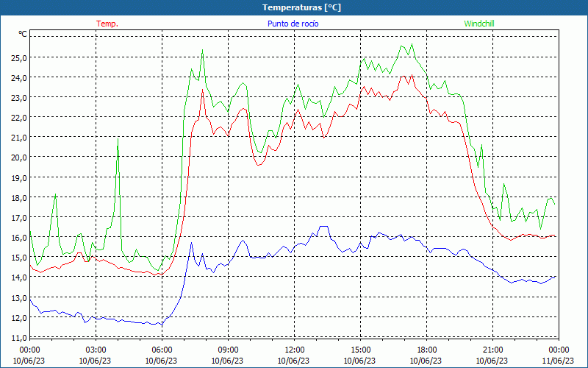Click the 15:00 time label

coord(360,350)
